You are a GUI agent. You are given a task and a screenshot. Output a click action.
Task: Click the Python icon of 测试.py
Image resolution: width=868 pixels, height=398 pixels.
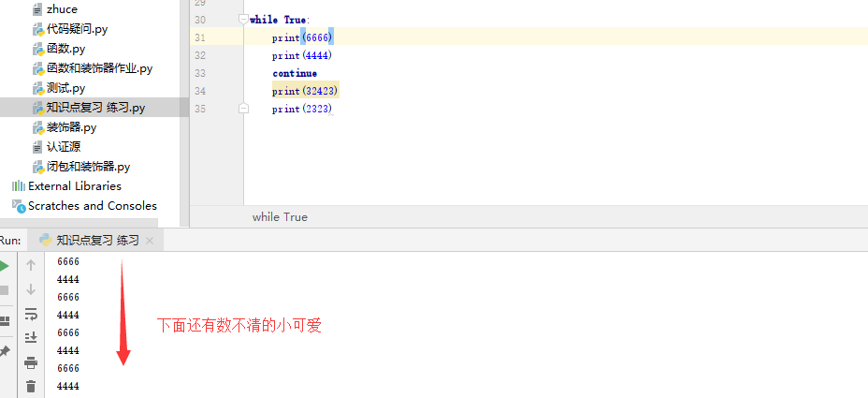click(38, 88)
